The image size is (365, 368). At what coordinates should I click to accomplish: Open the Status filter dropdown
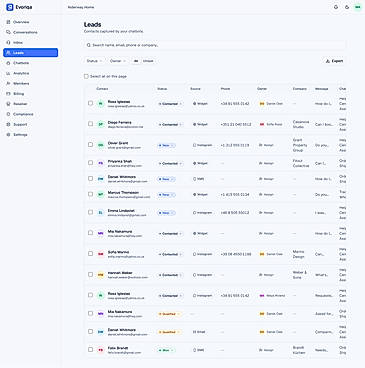tap(94, 61)
